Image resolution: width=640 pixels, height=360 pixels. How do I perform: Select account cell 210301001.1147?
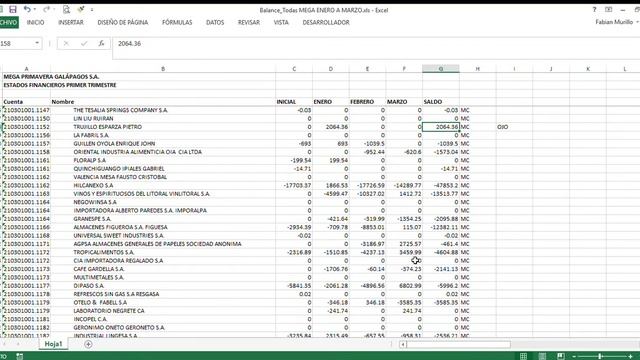[26, 110]
